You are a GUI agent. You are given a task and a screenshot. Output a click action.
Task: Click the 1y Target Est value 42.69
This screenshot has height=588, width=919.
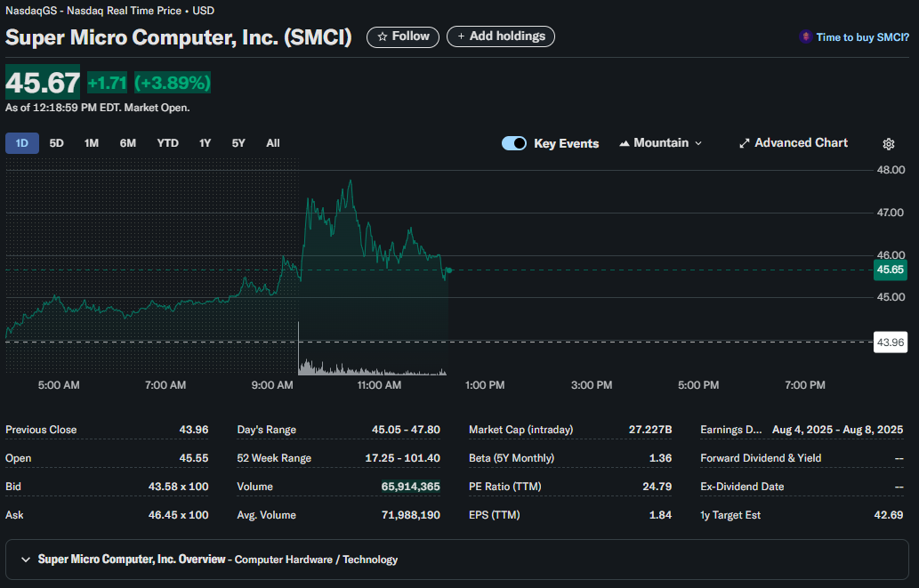889,515
